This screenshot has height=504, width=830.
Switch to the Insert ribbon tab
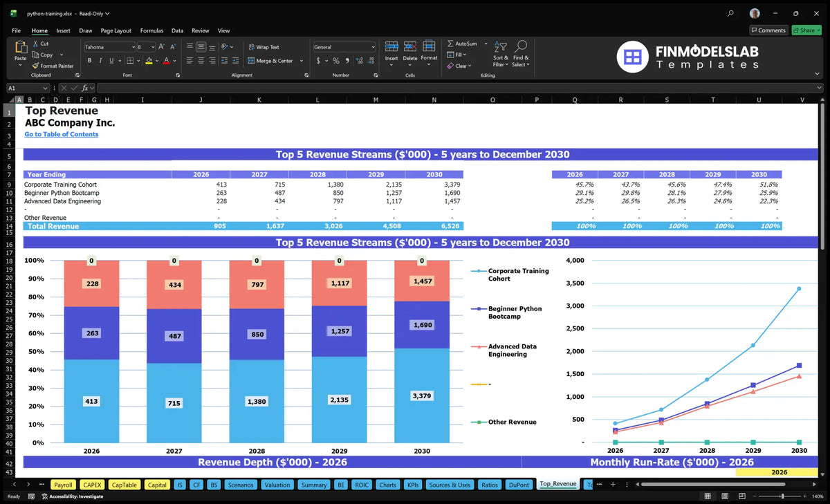[63, 30]
